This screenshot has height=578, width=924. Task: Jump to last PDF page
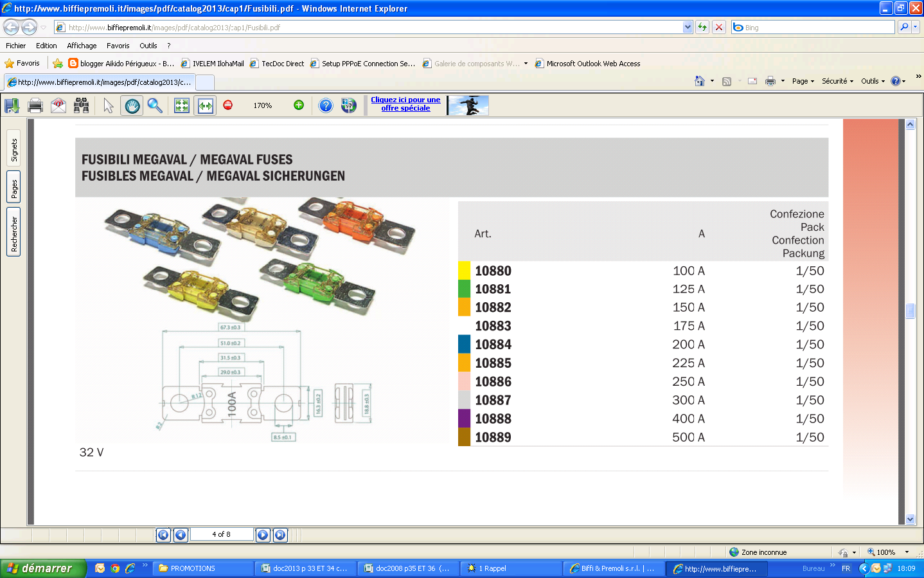280,534
